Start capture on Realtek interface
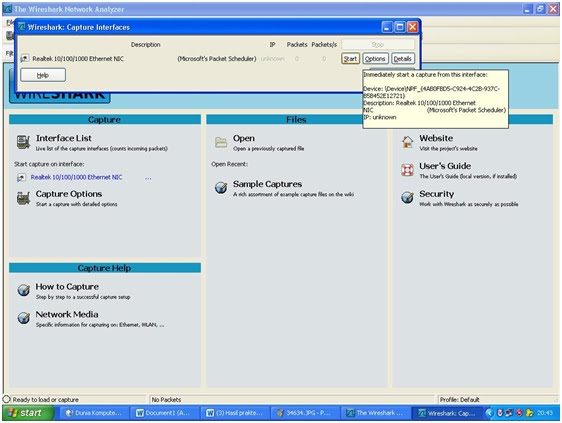Image resolution: width=562 pixels, height=423 pixels. (x=350, y=59)
